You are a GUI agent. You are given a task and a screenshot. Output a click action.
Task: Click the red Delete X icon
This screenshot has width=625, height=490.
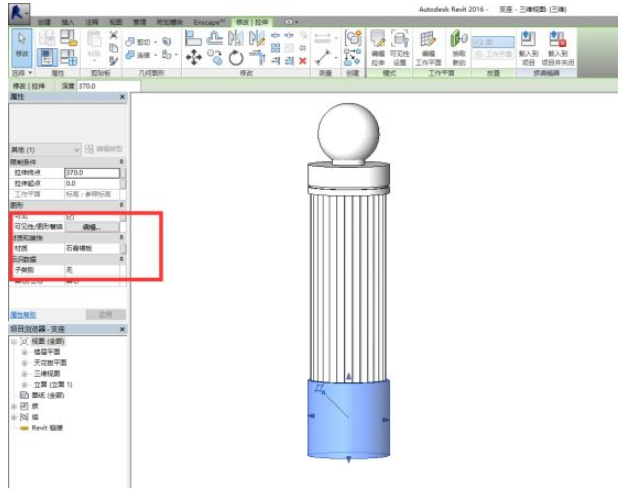click(x=303, y=61)
